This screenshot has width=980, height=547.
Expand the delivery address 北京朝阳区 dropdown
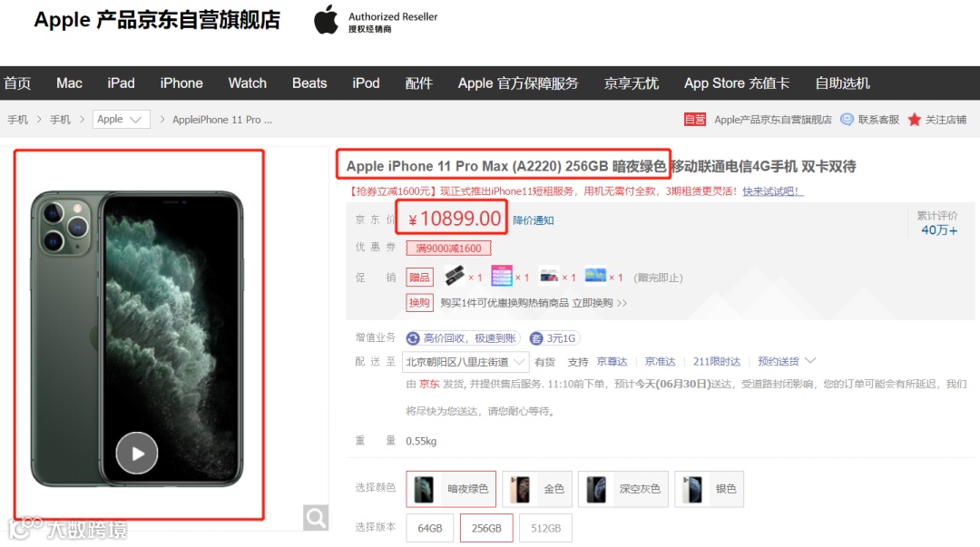click(465, 361)
